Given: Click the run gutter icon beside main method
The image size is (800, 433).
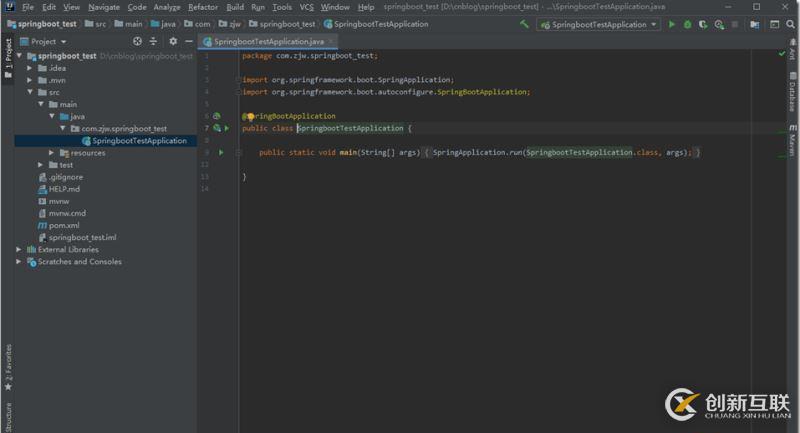Looking at the screenshot, I should point(221,152).
